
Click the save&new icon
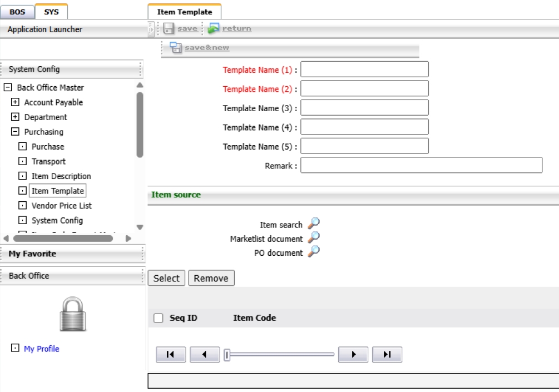click(x=176, y=48)
